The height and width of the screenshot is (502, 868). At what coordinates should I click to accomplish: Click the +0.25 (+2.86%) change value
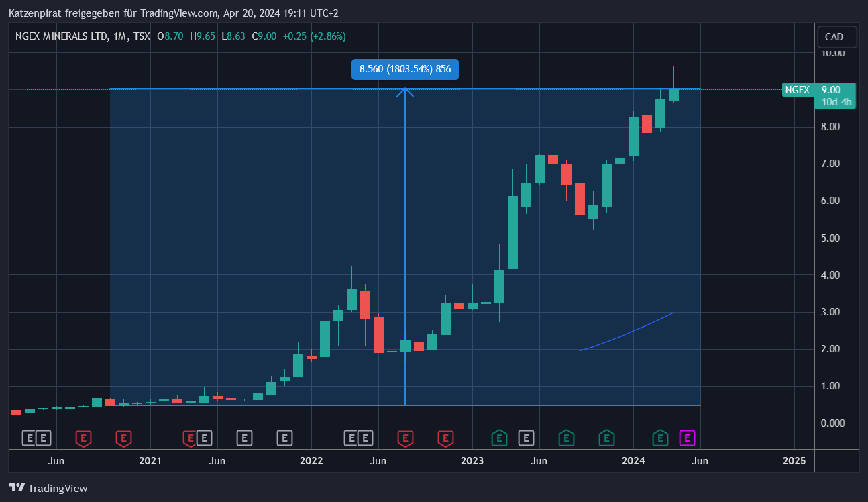tap(315, 36)
